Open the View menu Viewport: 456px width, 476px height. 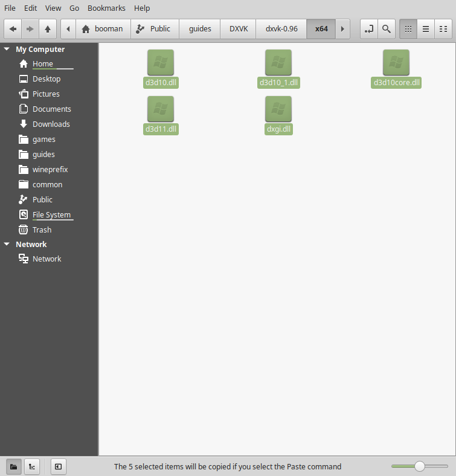click(53, 8)
